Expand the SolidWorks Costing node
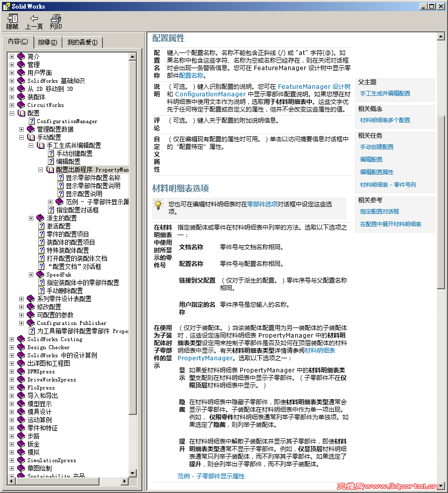Viewport: 448px width, 493px height. (12, 339)
